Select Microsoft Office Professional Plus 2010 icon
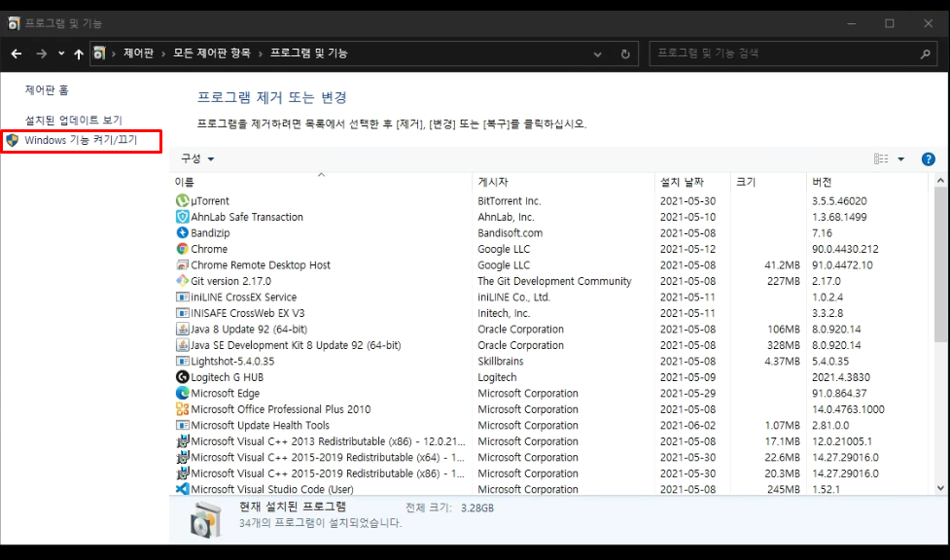950x560 pixels. tap(182, 409)
